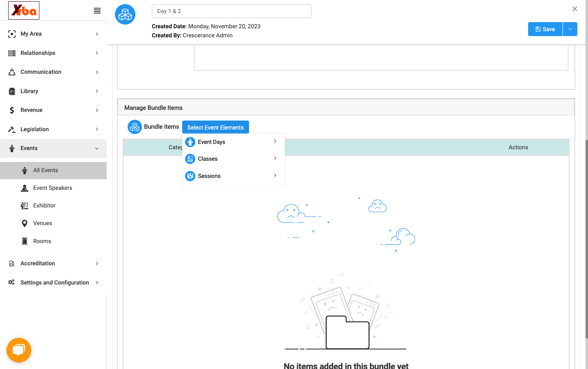Open the Revenue menu

pyautogui.click(x=53, y=110)
